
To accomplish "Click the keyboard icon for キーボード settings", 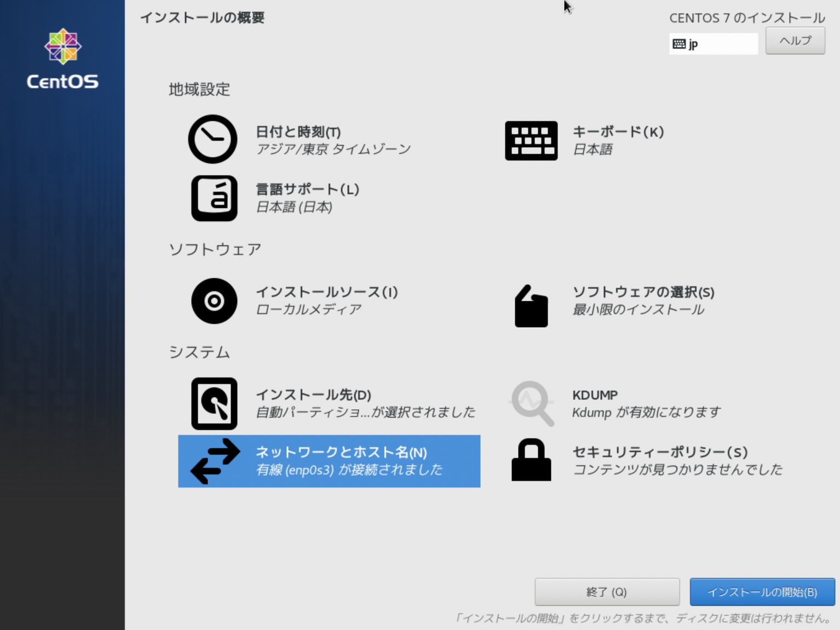I will pyautogui.click(x=531, y=141).
